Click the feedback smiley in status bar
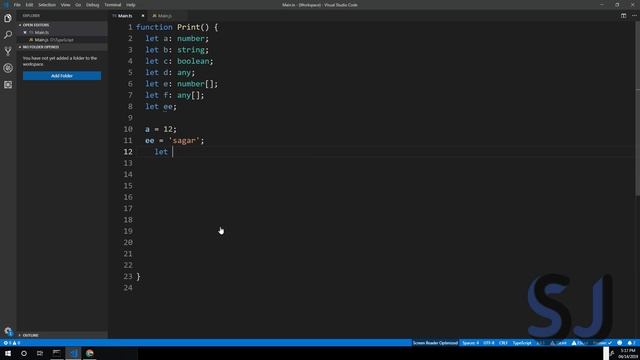 (620, 343)
